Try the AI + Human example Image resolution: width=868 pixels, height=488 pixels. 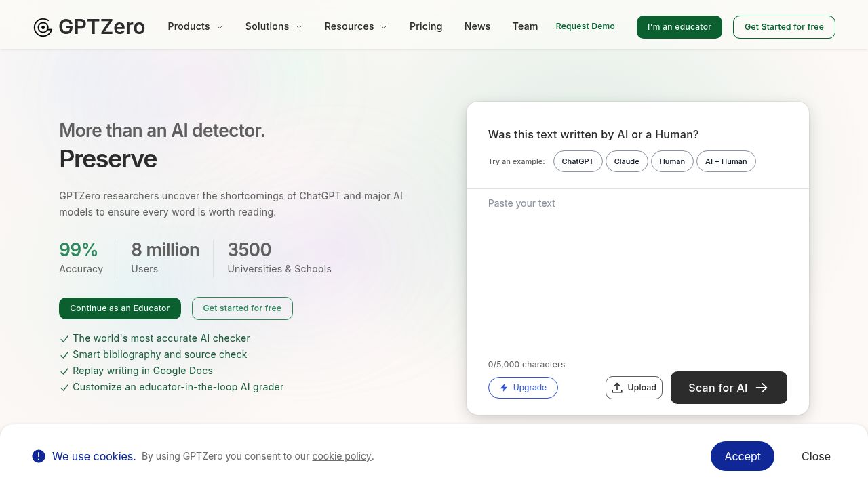tap(726, 161)
